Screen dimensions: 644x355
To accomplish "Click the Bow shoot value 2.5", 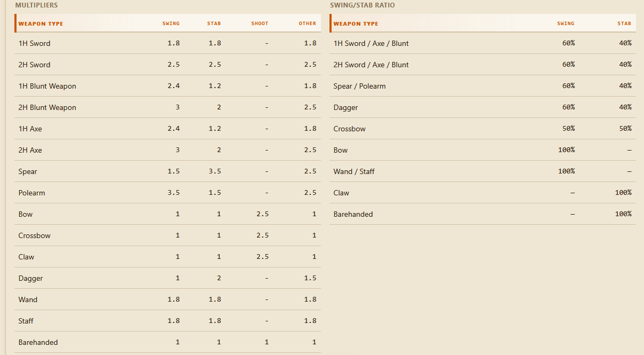I will coord(262,214).
